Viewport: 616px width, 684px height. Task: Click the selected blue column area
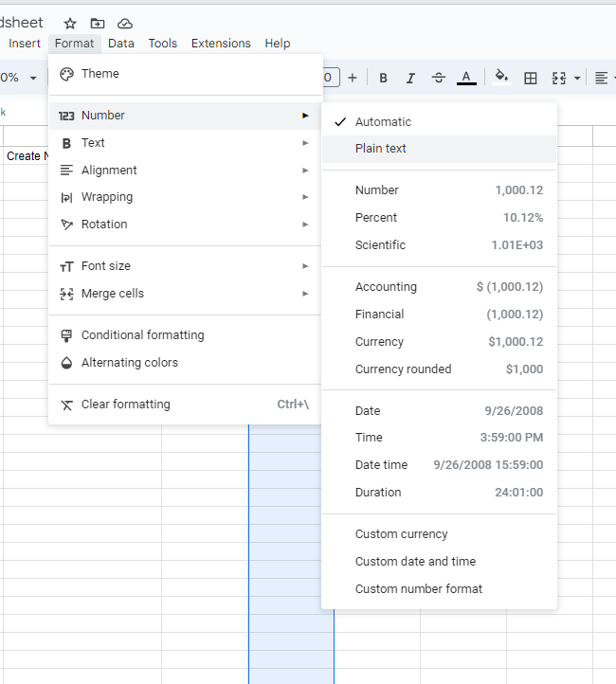click(291, 554)
